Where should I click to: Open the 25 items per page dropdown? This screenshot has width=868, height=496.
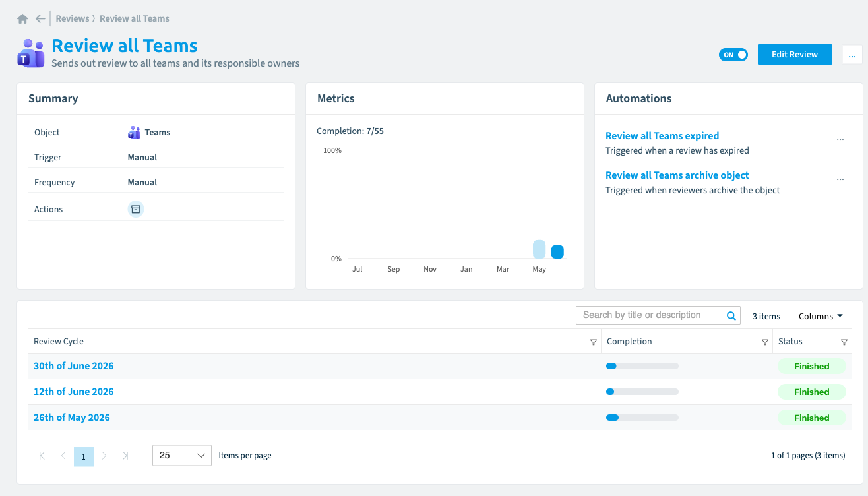tap(182, 455)
